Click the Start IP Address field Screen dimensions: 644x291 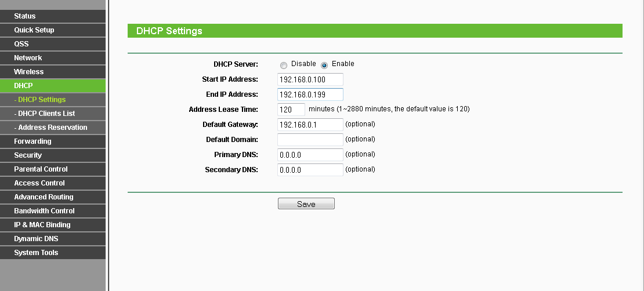point(310,79)
